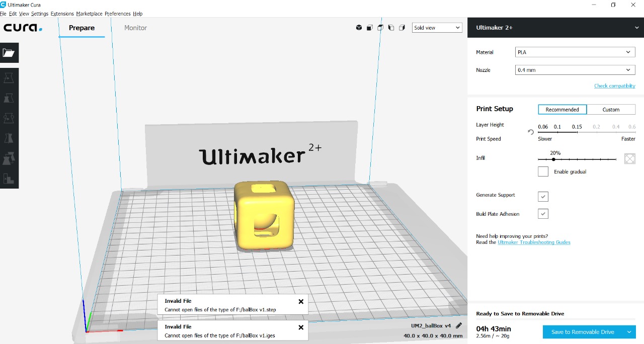This screenshot has height=344, width=644.
Task: Switch to the Monitor tab
Action: point(136,28)
